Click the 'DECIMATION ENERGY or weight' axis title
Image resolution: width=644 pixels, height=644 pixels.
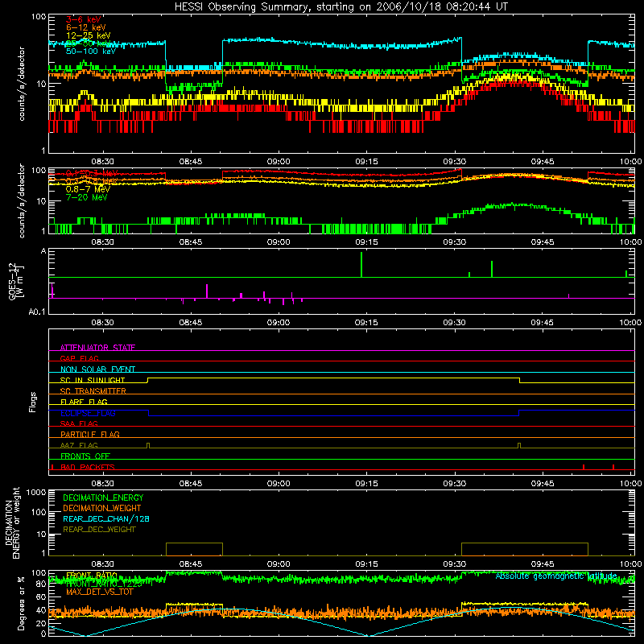pyautogui.click(x=12, y=522)
